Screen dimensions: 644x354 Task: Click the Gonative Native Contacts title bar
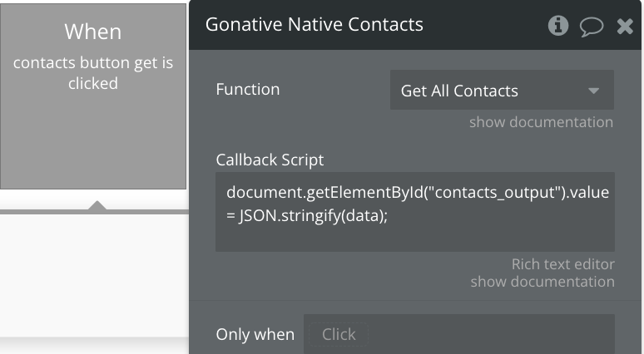point(369,25)
